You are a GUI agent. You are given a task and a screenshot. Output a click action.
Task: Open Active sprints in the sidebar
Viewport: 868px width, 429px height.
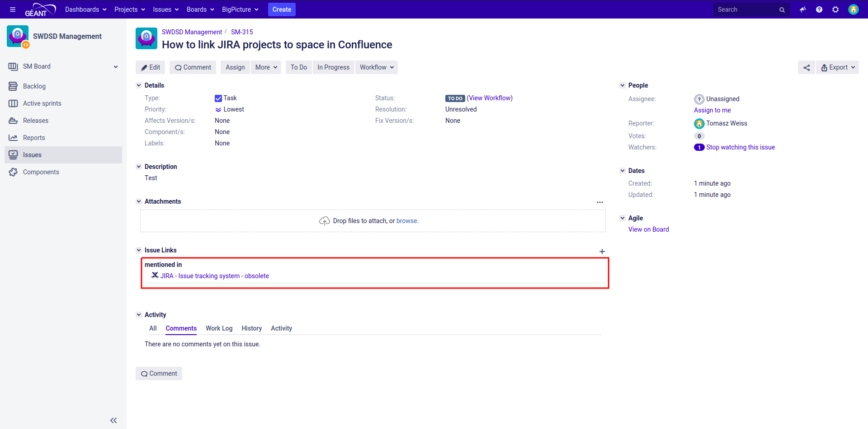point(63,103)
